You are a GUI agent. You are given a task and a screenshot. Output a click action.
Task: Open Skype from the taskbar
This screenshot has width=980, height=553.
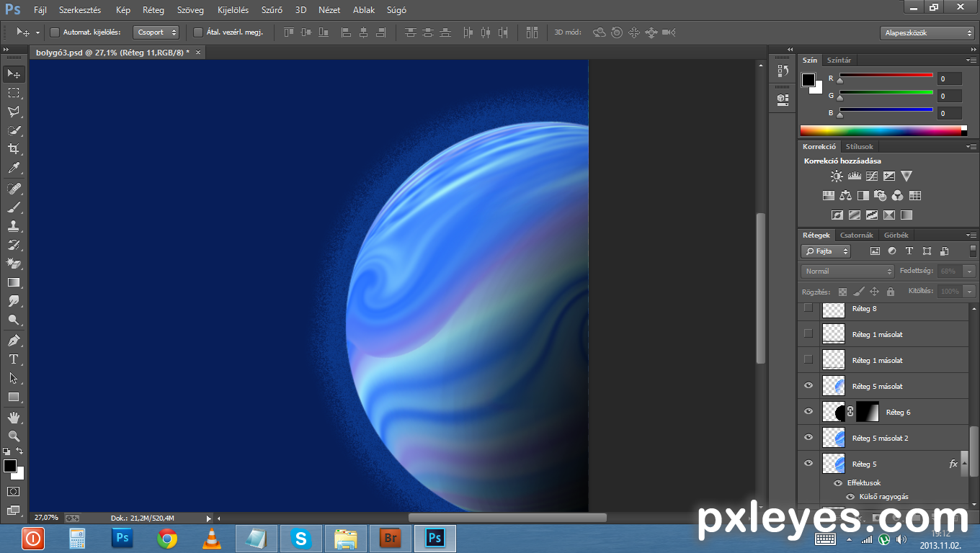click(301, 539)
